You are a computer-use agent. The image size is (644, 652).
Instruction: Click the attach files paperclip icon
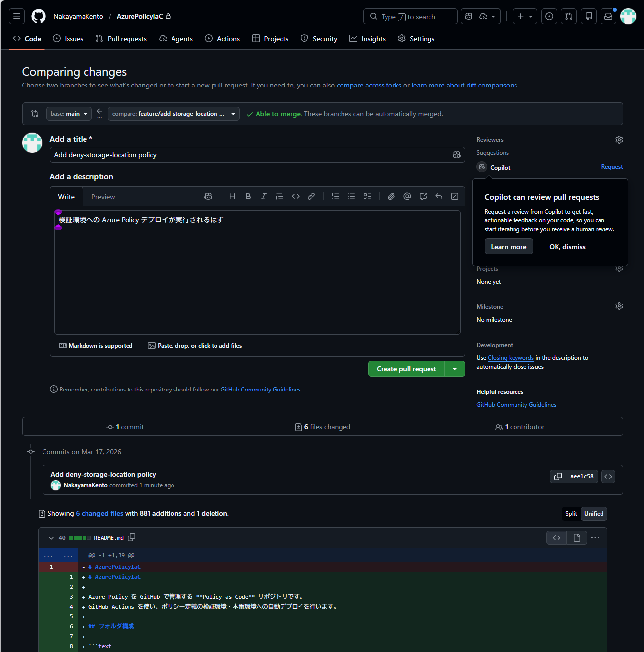391,196
